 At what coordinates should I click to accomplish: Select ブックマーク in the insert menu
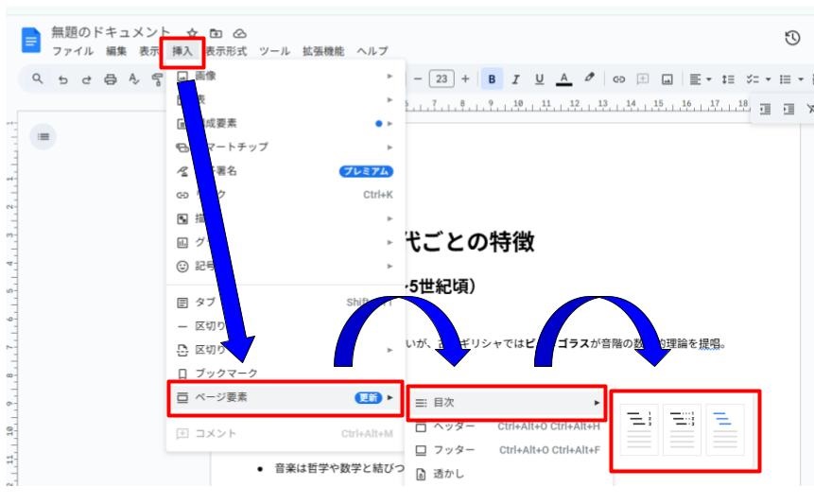(286, 374)
